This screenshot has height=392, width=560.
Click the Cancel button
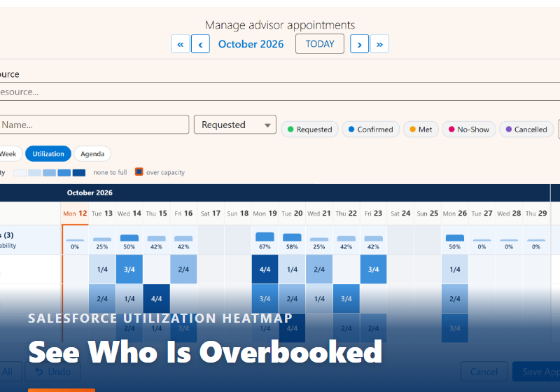tap(484, 372)
